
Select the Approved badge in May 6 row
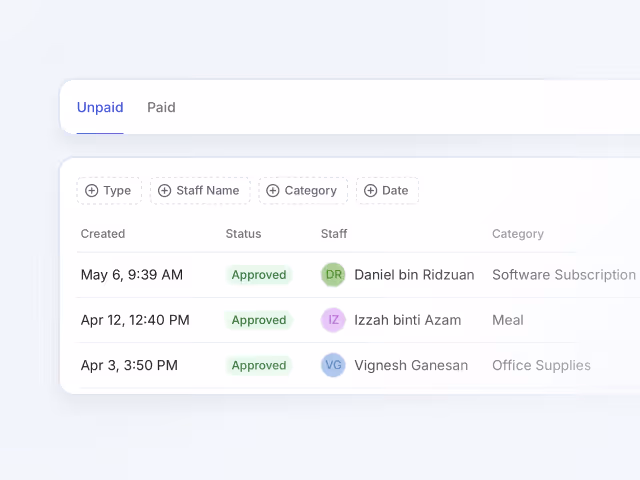tap(259, 275)
